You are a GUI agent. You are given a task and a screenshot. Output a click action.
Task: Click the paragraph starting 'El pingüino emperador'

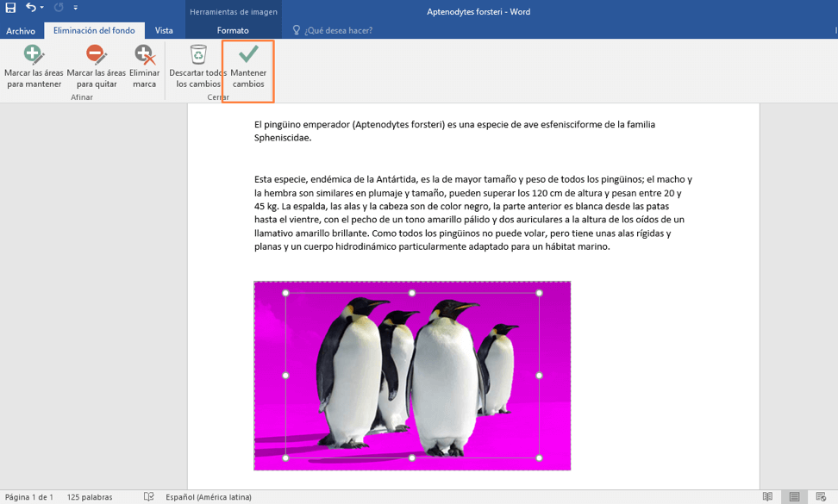[x=455, y=131]
